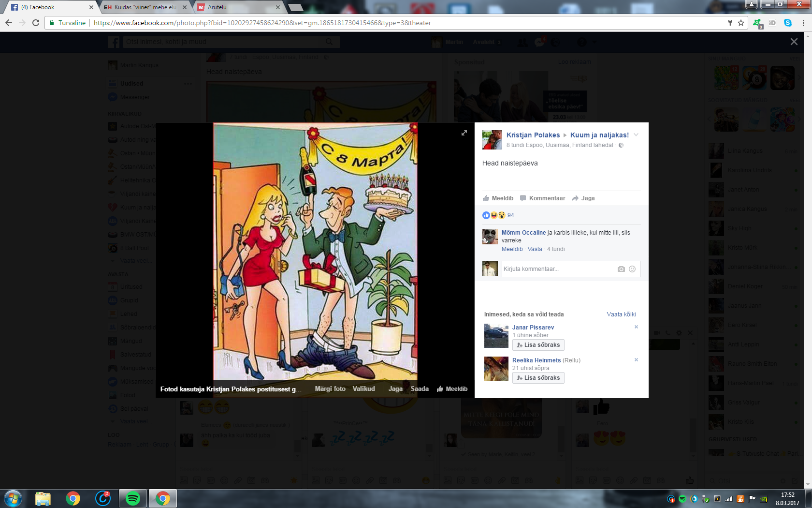Click the first Chrome taskbar icon
Viewport: 812px width, 508px height.
tap(73, 498)
